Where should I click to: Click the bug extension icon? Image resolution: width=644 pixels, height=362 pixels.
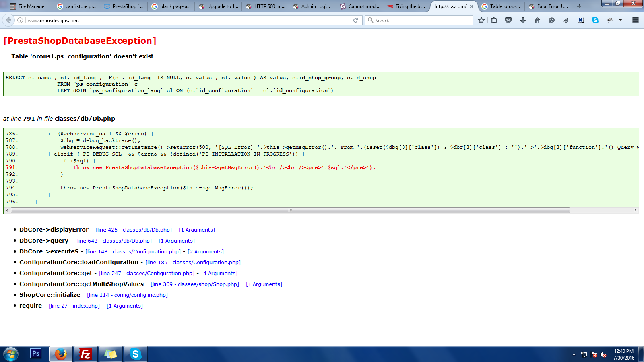(x=610, y=20)
